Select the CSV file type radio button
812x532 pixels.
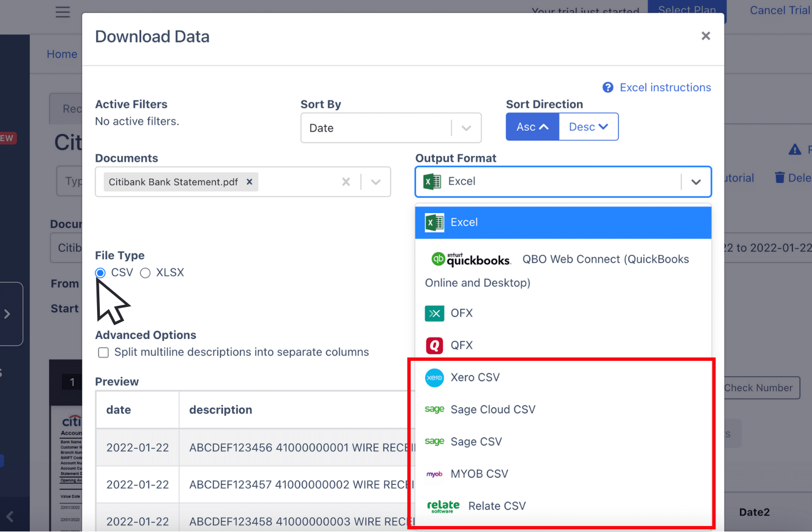[x=100, y=273]
